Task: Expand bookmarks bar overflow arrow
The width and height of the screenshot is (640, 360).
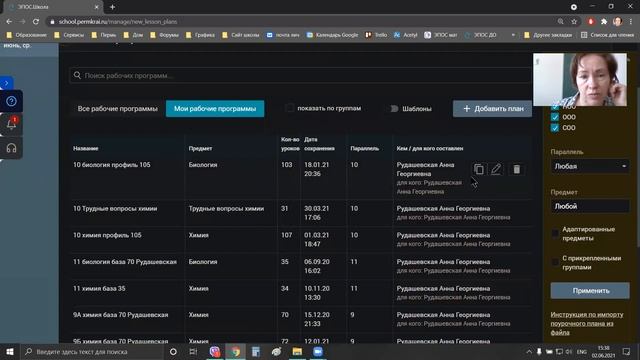Action: [x=513, y=35]
